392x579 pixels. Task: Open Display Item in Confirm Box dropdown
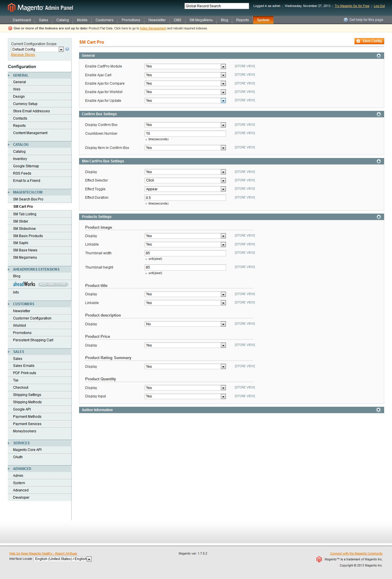coord(185,148)
